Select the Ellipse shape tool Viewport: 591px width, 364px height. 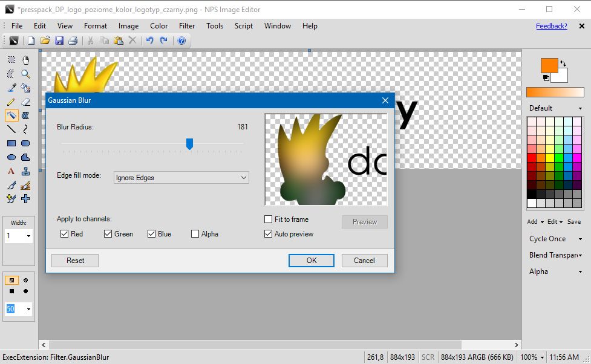11,157
